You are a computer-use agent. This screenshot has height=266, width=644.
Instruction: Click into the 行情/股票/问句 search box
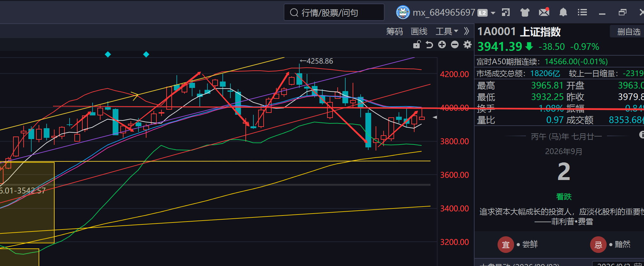point(334,12)
